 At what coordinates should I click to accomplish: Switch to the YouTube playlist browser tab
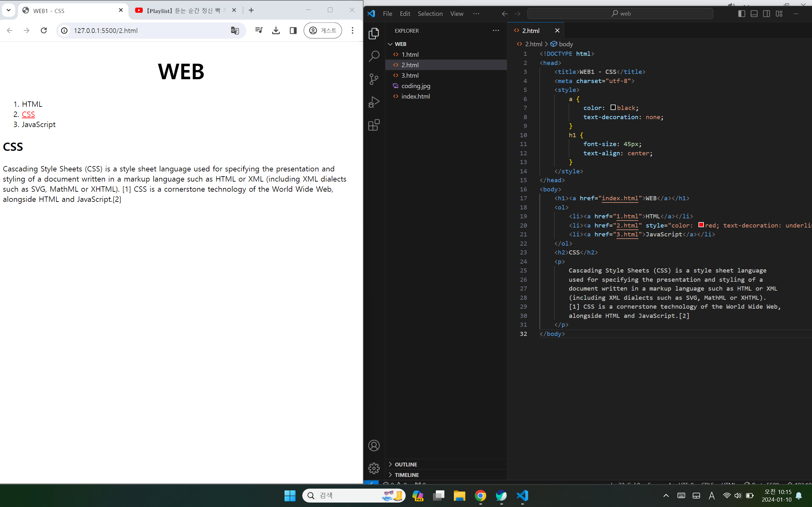(x=181, y=10)
